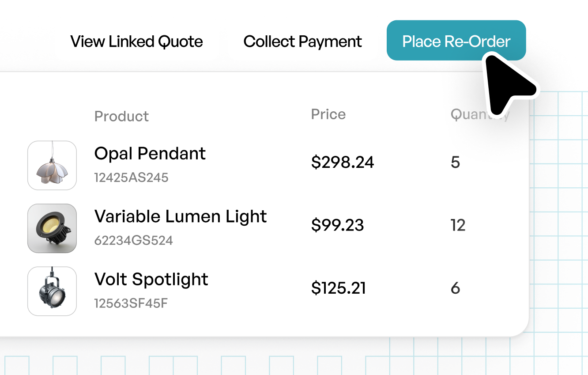Select the Volt Spotlight product name
The height and width of the screenshot is (375, 588).
tap(151, 280)
